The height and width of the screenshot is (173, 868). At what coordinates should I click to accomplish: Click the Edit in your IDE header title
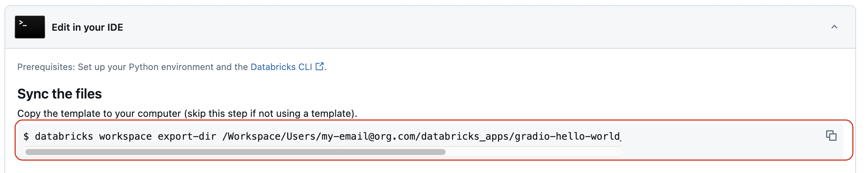click(x=87, y=27)
